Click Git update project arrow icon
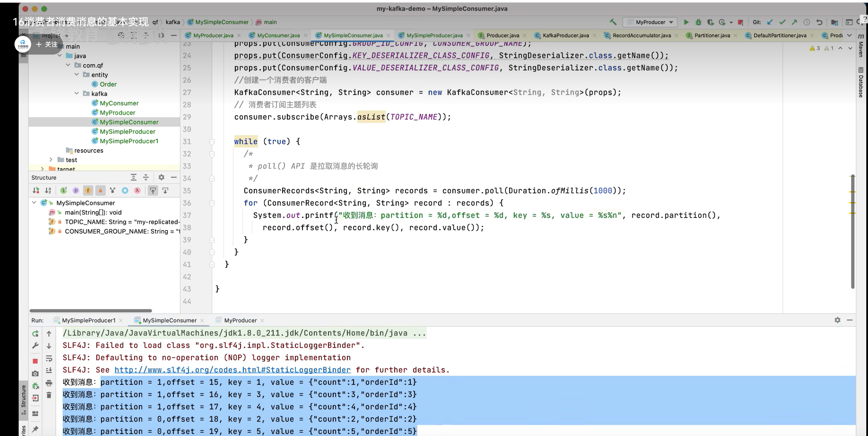The height and width of the screenshot is (436, 868). (x=770, y=22)
